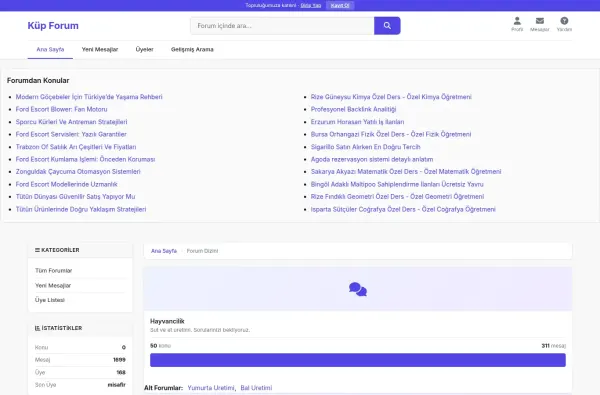Screen dimensions: 600x395
Task: Focus the forum search input field
Action: (282, 26)
